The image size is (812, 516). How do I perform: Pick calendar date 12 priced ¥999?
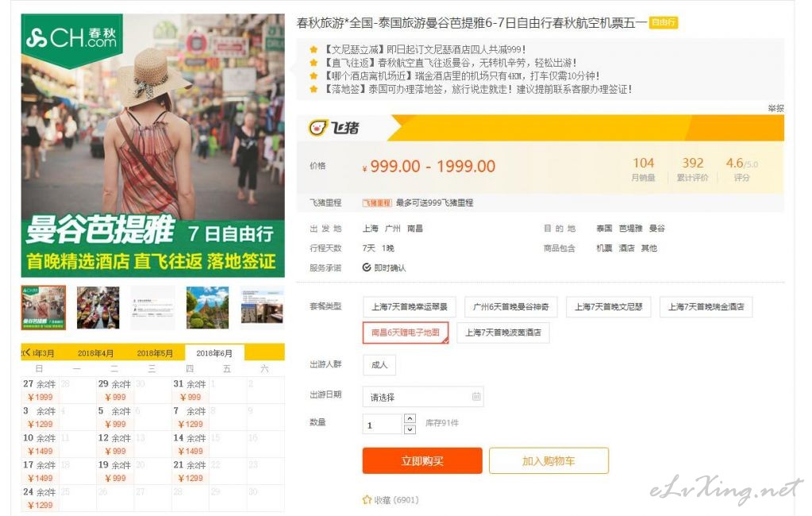(114, 444)
